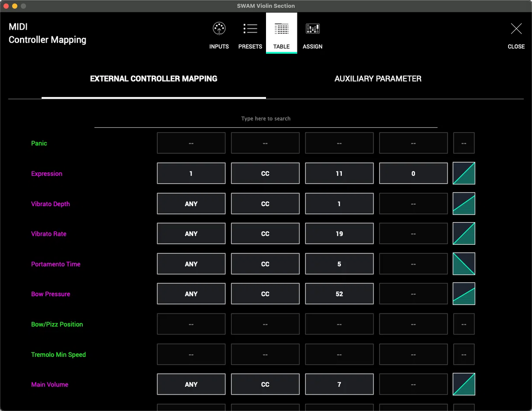Open the response curve for Expression

pos(464,173)
